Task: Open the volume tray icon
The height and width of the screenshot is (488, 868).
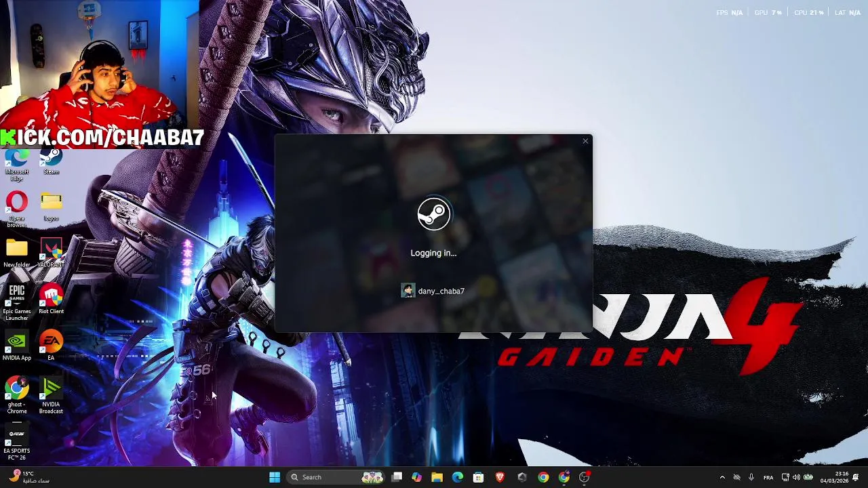Action: click(x=796, y=477)
